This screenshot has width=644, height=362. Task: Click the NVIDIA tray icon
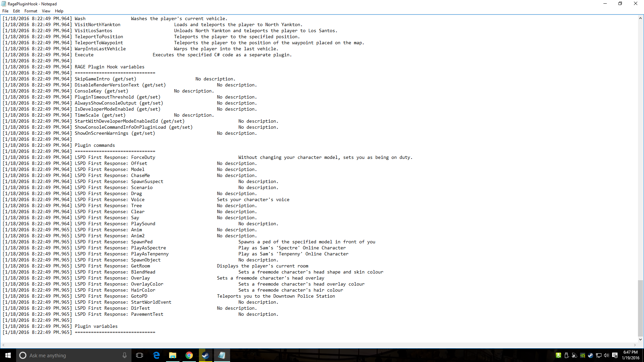tap(583, 355)
